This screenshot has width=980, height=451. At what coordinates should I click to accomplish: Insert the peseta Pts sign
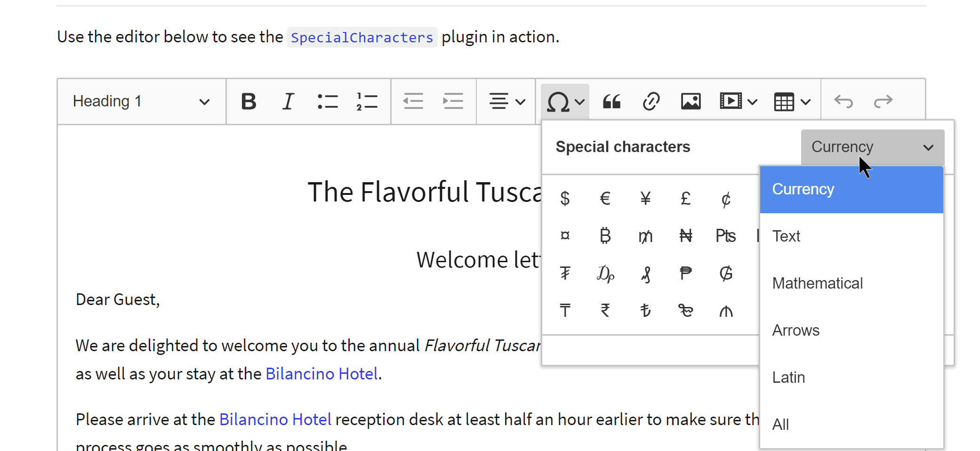point(726,235)
